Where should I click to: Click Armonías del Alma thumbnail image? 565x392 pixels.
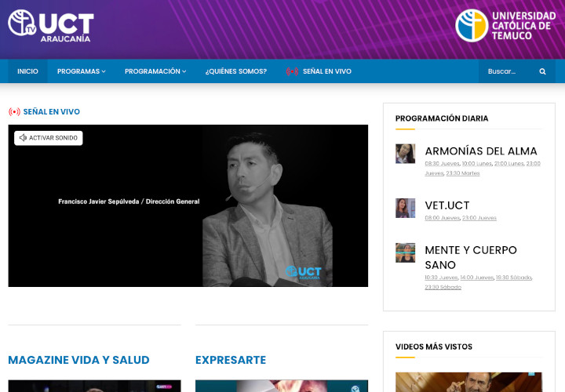406,154
